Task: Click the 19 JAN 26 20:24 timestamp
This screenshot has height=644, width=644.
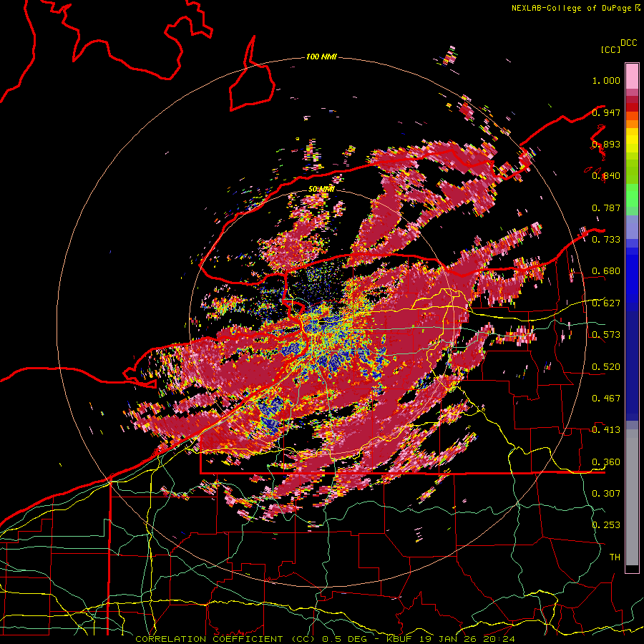Action: 466,639
